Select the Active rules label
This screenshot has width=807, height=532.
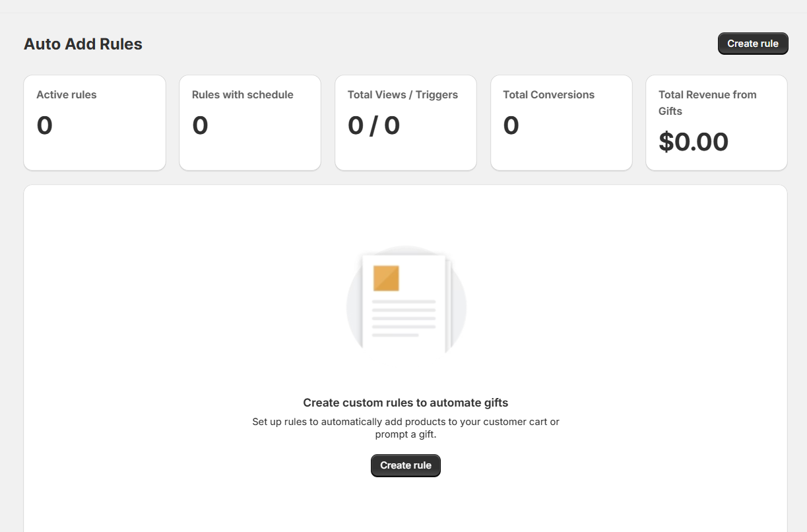tap(67, 95)
